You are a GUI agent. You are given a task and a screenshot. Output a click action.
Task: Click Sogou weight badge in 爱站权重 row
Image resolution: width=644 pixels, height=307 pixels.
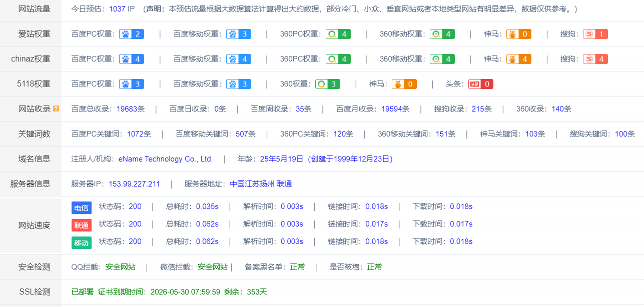[x=595, y=34]
